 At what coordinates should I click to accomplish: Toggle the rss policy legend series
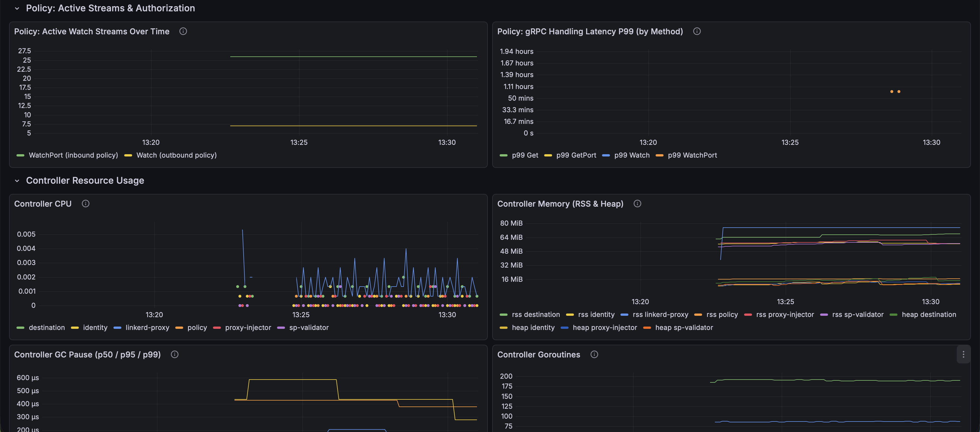coord(722,314)
